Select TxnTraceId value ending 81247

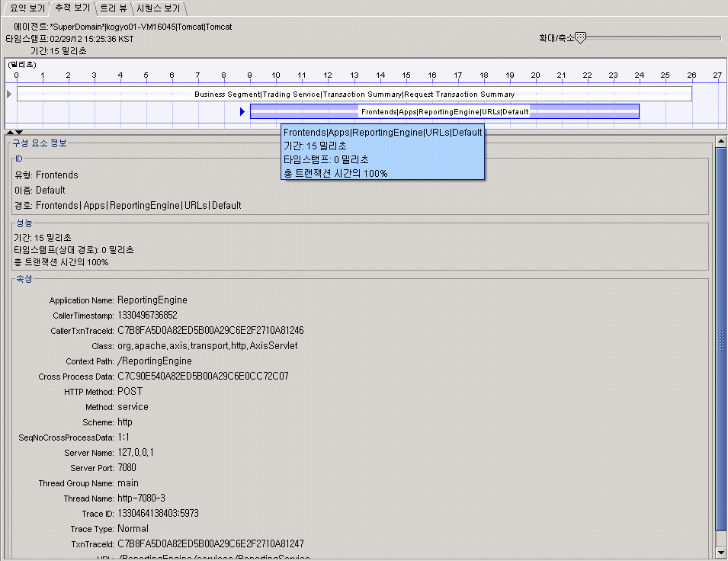(211, 543)
